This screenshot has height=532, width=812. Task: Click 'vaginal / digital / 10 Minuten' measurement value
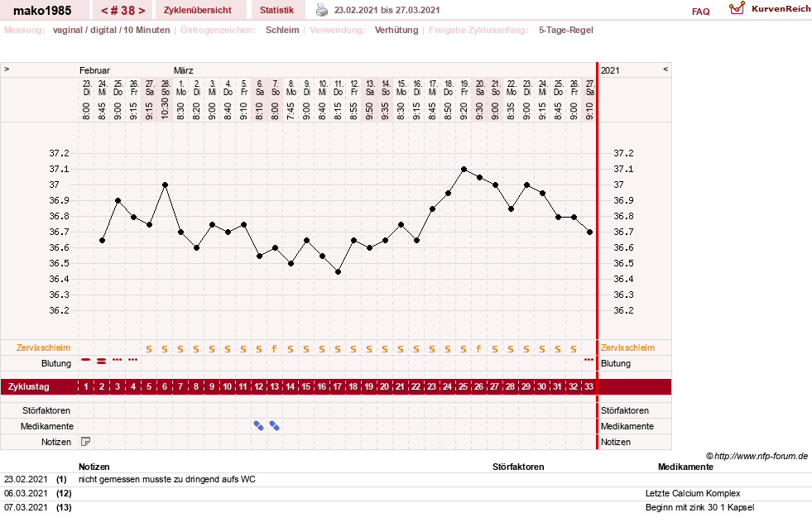click(112, 30)
